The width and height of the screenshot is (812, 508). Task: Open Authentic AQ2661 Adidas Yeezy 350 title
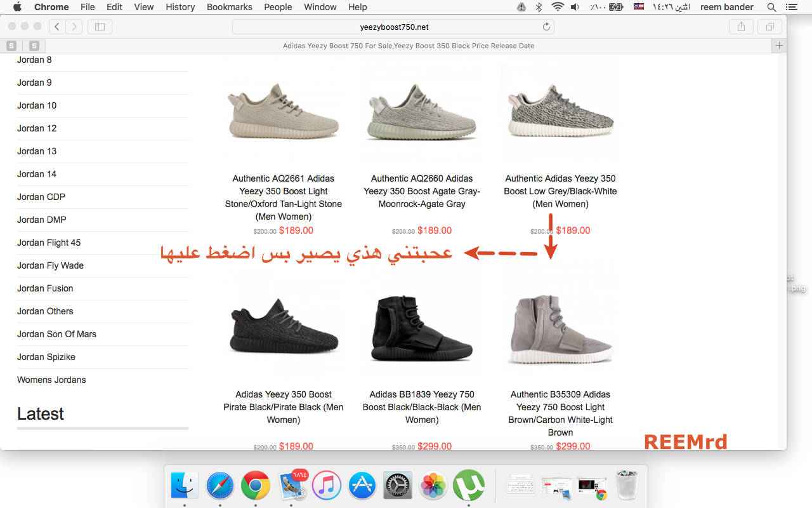coord(284,197)
